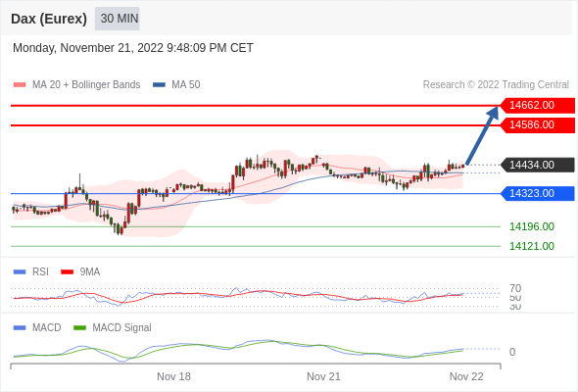The image size is (578, 392).
Task: Select the 14586.00 red resistance price tag
Action: point(538,125)
